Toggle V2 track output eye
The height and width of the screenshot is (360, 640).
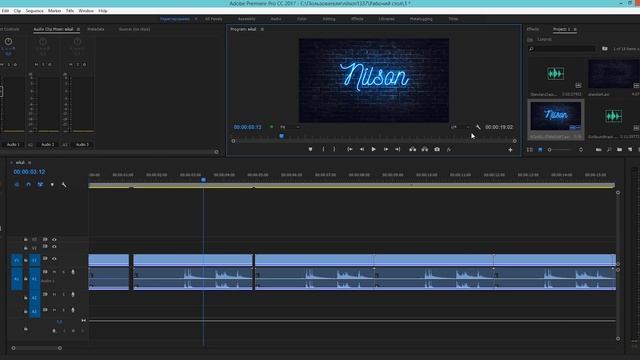54,247
